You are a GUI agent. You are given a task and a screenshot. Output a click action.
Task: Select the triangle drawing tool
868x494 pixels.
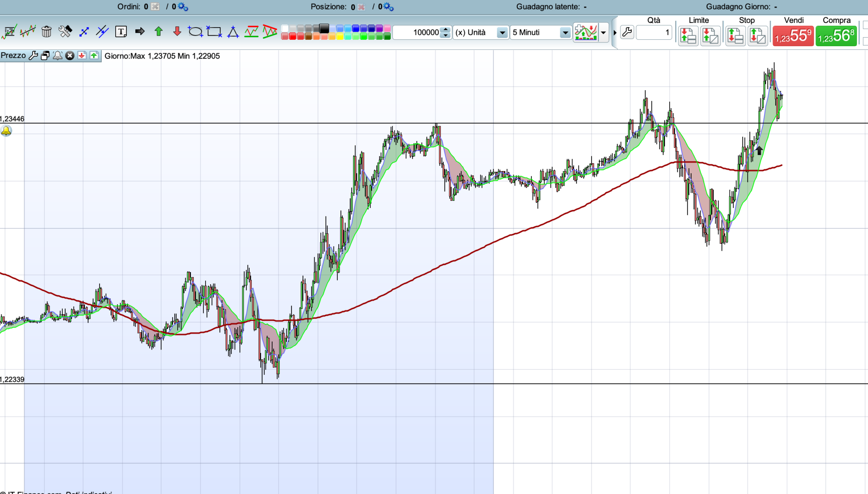tap(233, 32)
